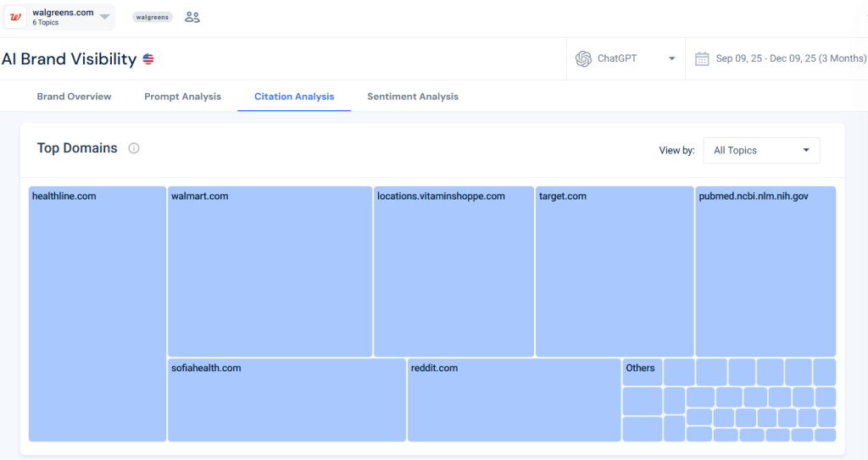Viewport: 868px width, 460px height.
Task: Click the ChatGPT logo icon
Action: pyautogui.click(x=583, y=58)
